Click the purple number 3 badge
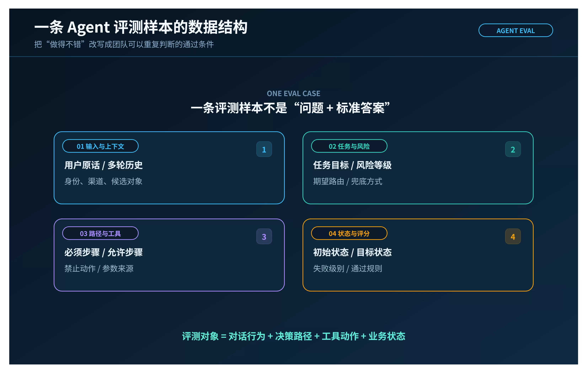Screen dimensions: 588x373 [x=264, y=236]
